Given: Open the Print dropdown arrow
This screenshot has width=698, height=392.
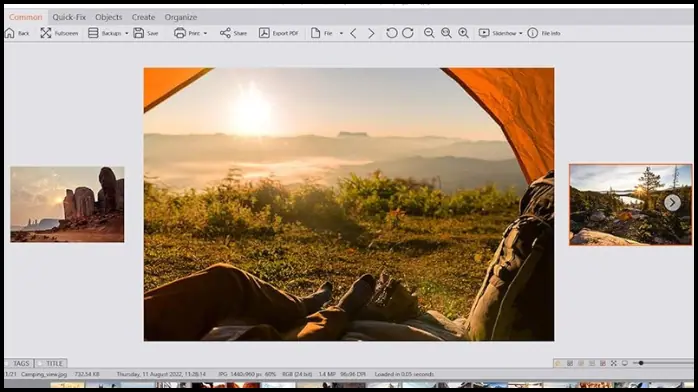Looking at the screenshot, I should (205, 33).
